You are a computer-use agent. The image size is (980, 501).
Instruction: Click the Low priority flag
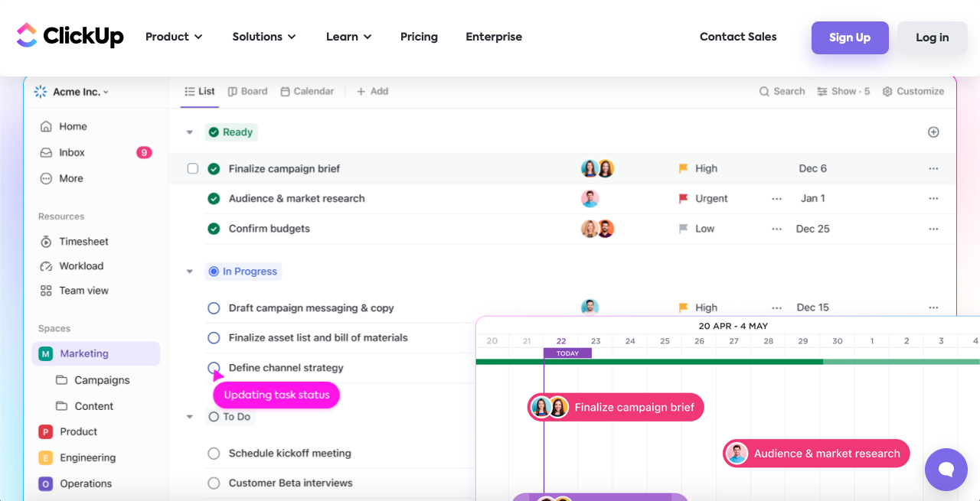point(684,229)
